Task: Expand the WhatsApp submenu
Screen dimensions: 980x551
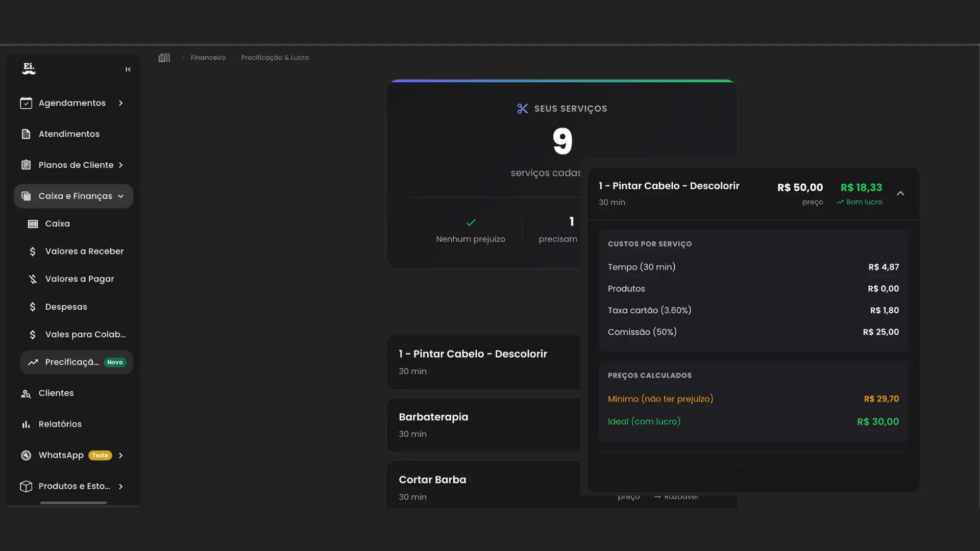Action: tap(120, 456)
